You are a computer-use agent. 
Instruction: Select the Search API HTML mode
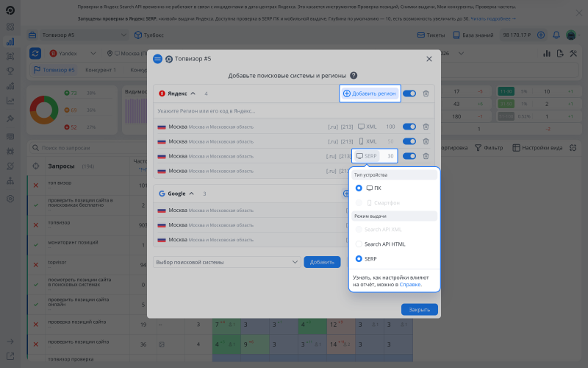[359, 244]
